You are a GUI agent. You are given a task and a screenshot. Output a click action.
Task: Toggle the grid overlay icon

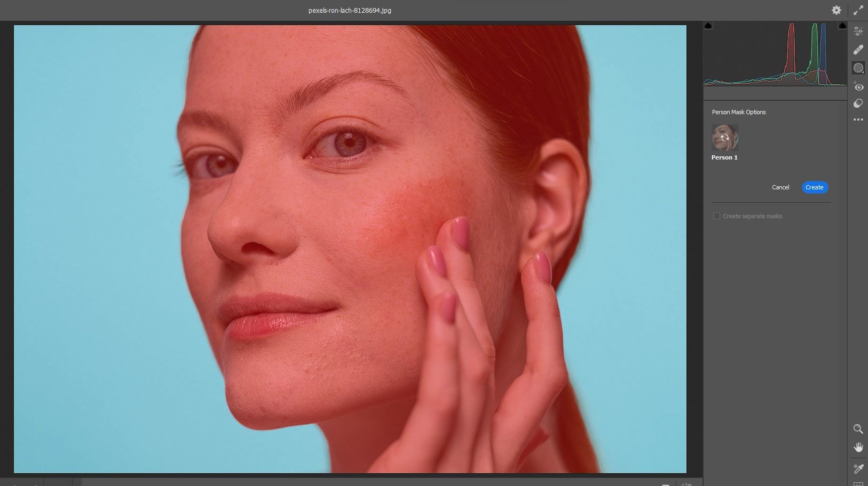point(858,483)
